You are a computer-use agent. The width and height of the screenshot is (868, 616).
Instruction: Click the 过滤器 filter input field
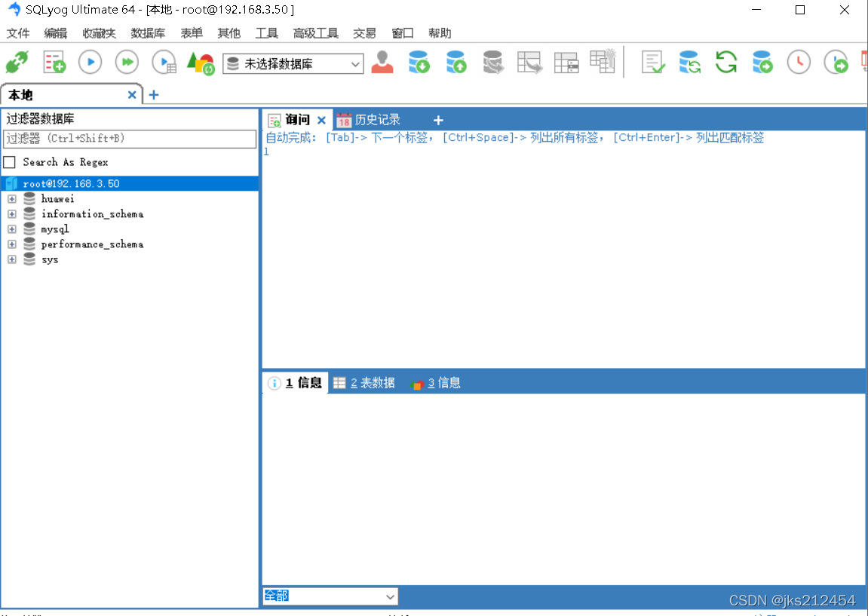pos(130,139)
